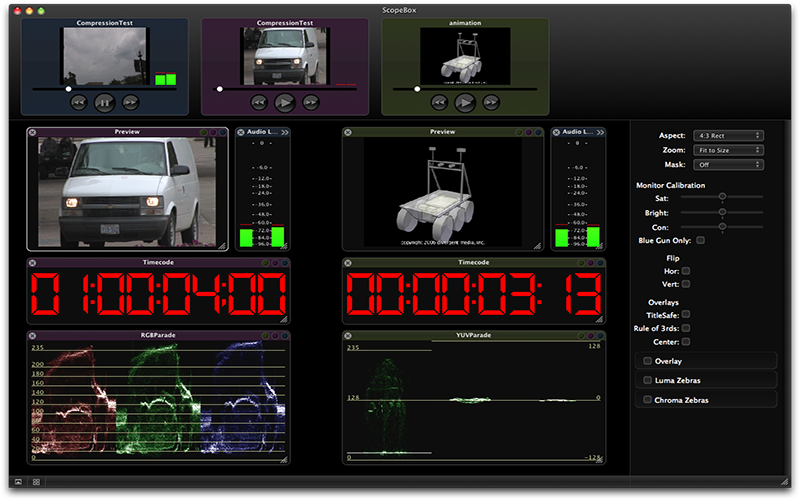Close the Preview palette showing the van
The width and height of the screenshot is (800, 500).
[x=33, y=132]
